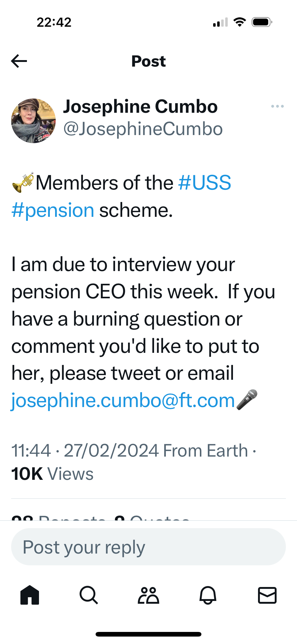The height and width of the screenshot is (644, 297).
Task: Open the #USS hashtag
Action: click(204, 182)
